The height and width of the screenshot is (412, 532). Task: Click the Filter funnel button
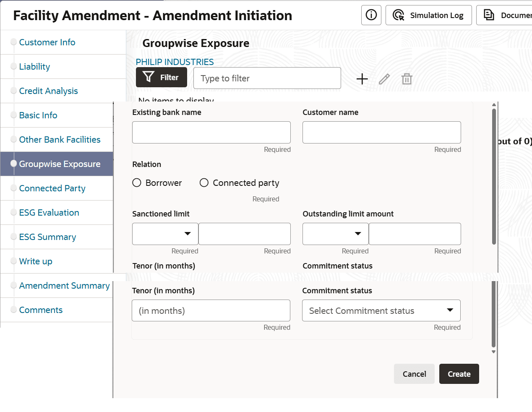click(x=161, y=78)
